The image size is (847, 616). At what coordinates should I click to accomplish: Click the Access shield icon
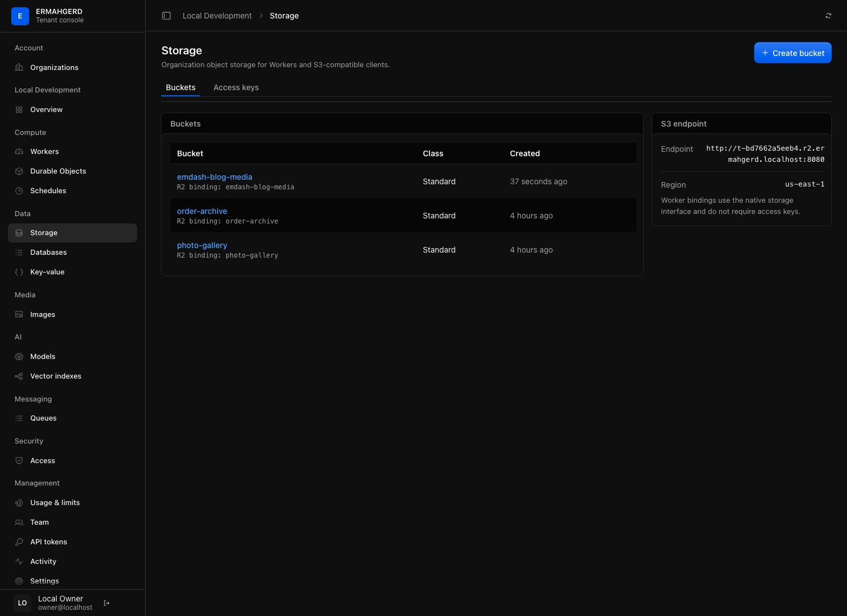point(19,461)
